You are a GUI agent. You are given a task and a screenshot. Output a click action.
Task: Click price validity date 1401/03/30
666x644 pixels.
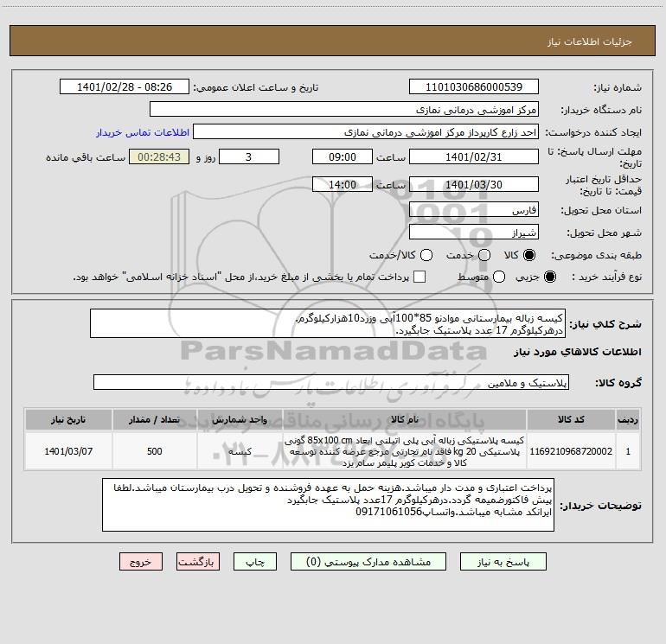[474, 184]
